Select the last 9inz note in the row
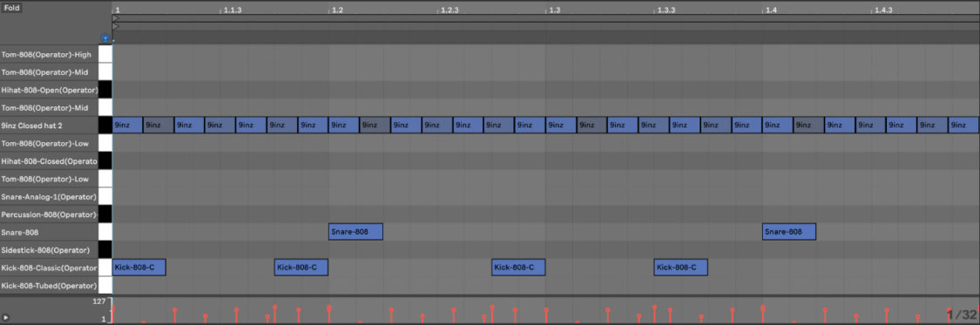This screenshot has height=325, width=980. [x=963, y=125]
